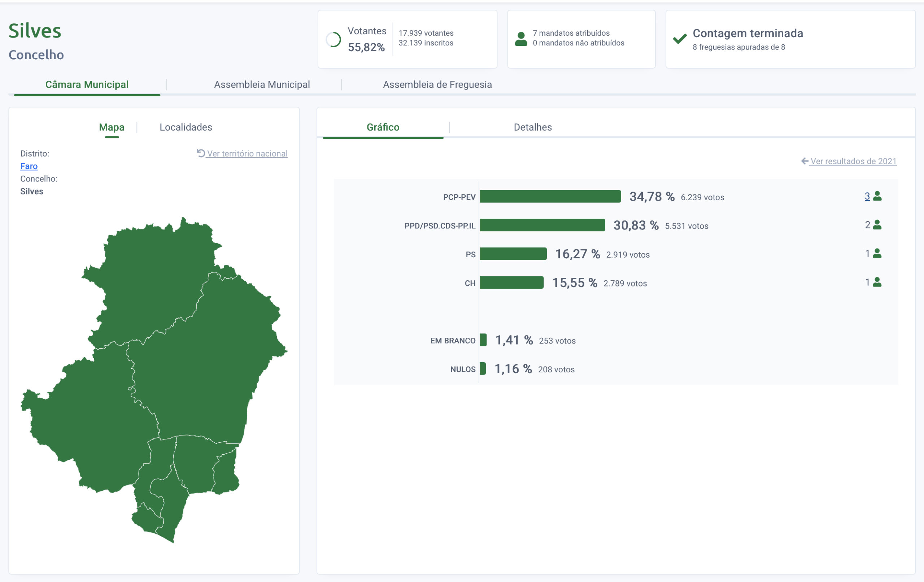Select the Gráfico tab

(383, 127)
